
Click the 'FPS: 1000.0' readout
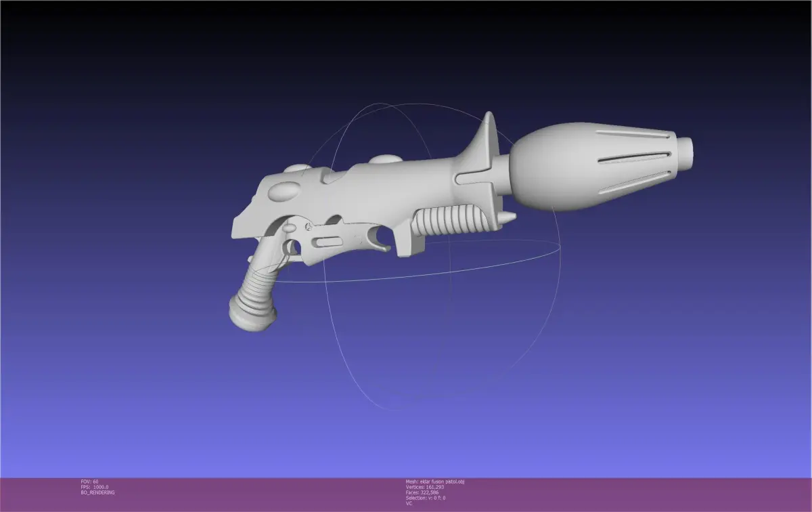(x=94, y=487)
